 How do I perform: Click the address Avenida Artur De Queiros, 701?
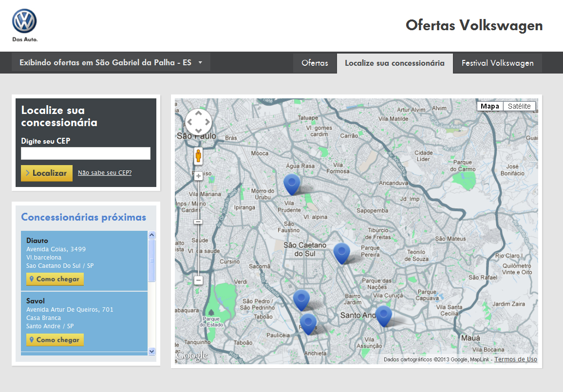tap(70, 309)
